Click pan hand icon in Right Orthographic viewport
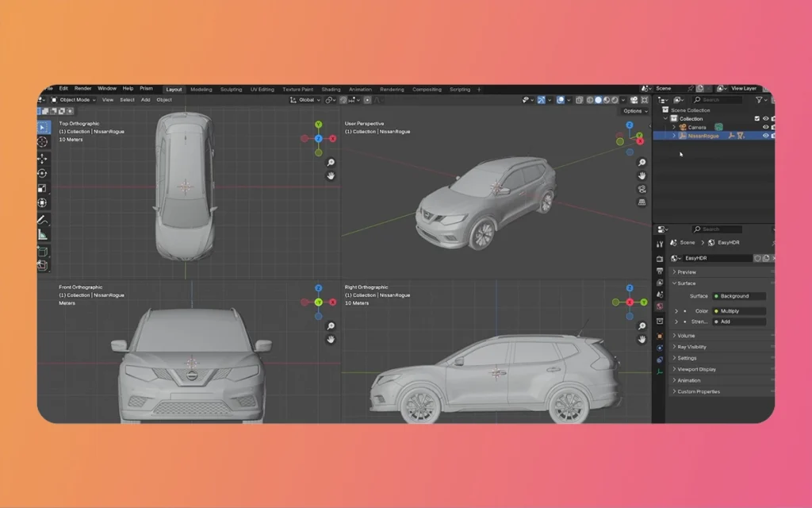Screen dimensions: 812x508 642,340
